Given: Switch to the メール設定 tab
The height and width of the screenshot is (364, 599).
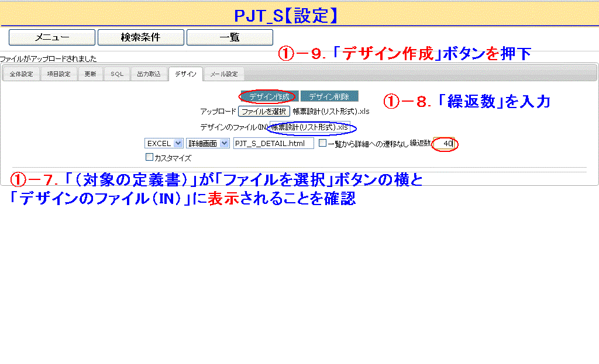Looking at the screenshot, I should pyautogui.click(x=224, y=75).
